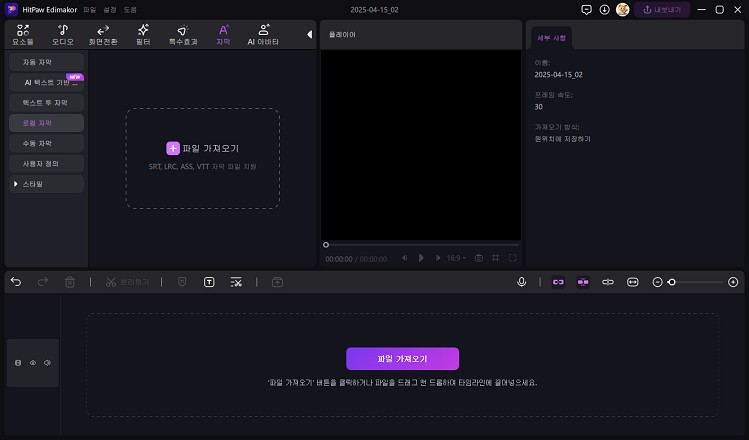This screenshot has width=749, height=440.
Task: Play the preview video
Action: point(421,258)
